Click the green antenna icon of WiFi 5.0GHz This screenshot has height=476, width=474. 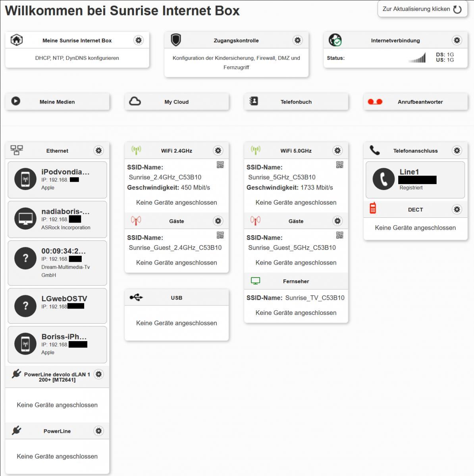pos(256,150)
